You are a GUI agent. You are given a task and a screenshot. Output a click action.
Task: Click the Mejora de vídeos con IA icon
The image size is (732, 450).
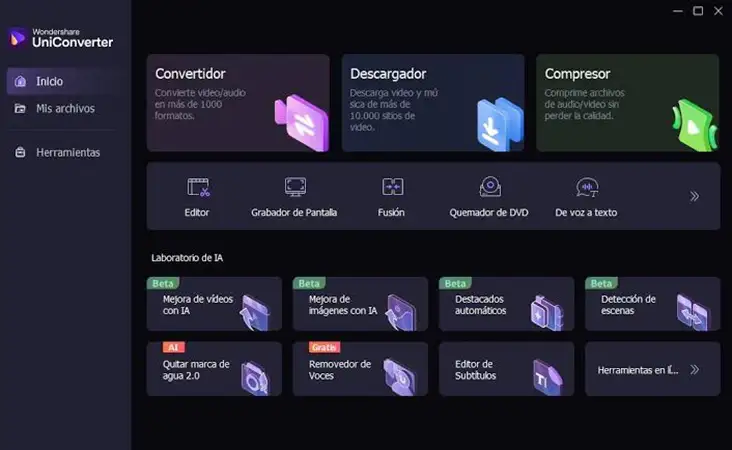pos(254,313)
